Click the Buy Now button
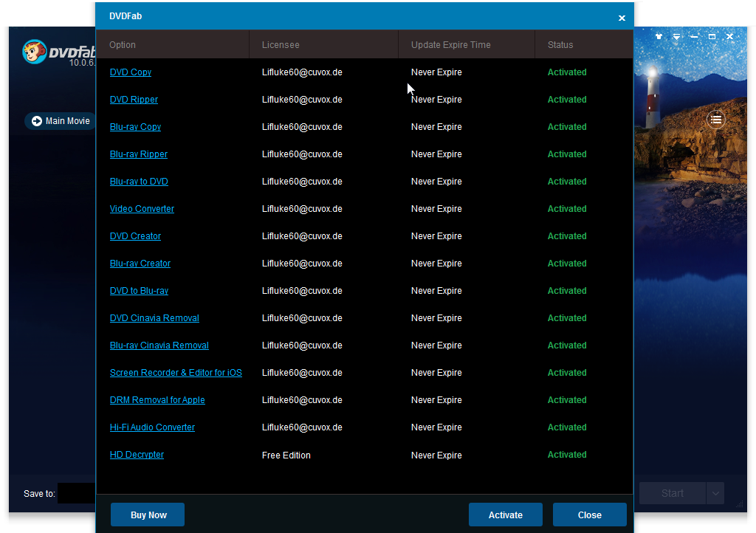The width and height of the screenshot is (756, 533). [148, 515]
